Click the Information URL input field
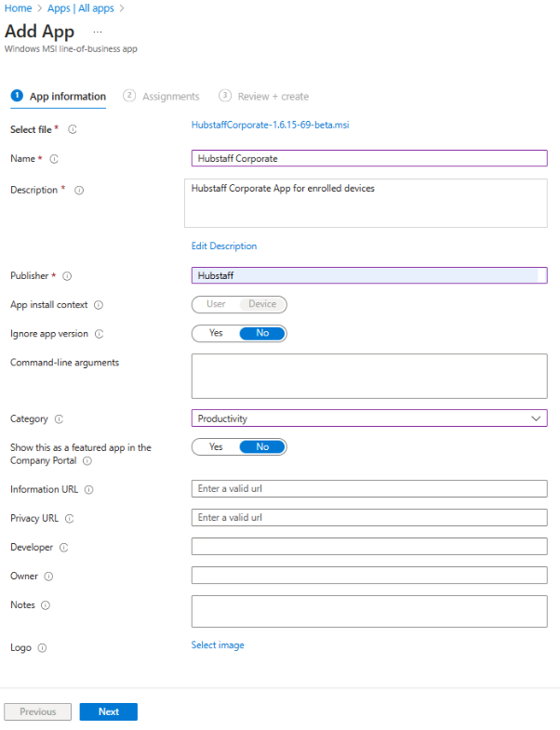This screenshot has height=730, width=560. click(x=369, y=489)
